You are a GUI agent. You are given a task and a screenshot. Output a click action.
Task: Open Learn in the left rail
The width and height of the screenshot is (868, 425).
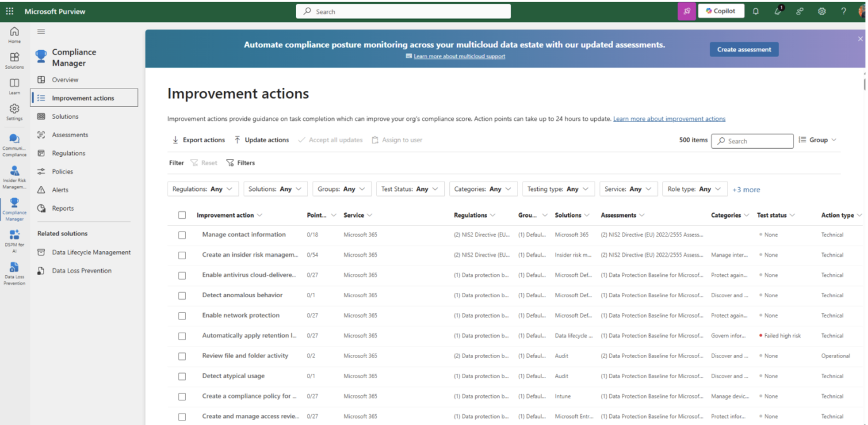coord(15,87)
